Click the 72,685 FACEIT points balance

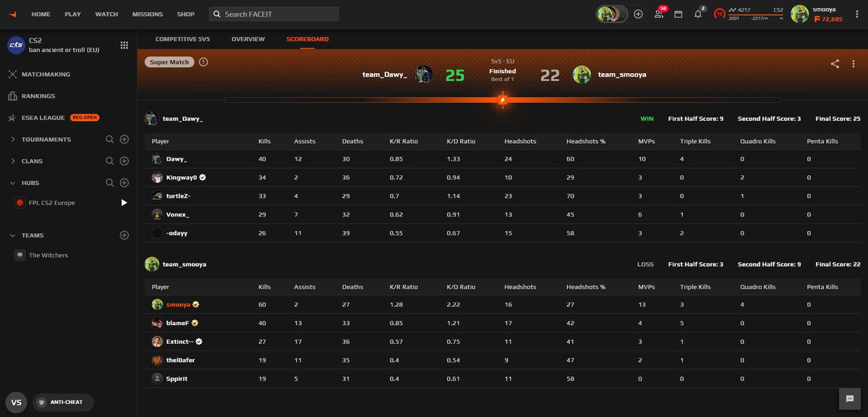point(827,19)
